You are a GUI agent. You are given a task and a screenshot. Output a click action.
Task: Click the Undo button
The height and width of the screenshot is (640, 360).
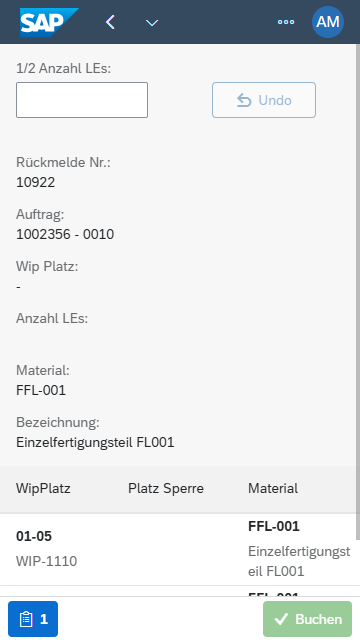pos(264,100)
